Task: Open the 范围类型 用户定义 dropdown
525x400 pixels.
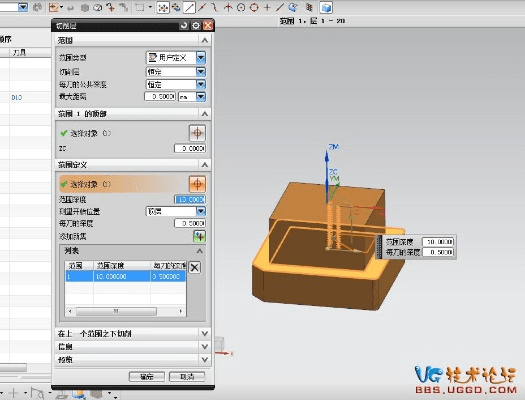Action: coord(201,58)
